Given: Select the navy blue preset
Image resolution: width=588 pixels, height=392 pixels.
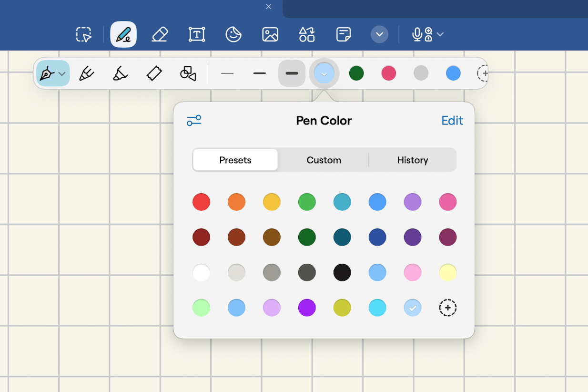Looking at the screenshot, I should pos(377,237).
